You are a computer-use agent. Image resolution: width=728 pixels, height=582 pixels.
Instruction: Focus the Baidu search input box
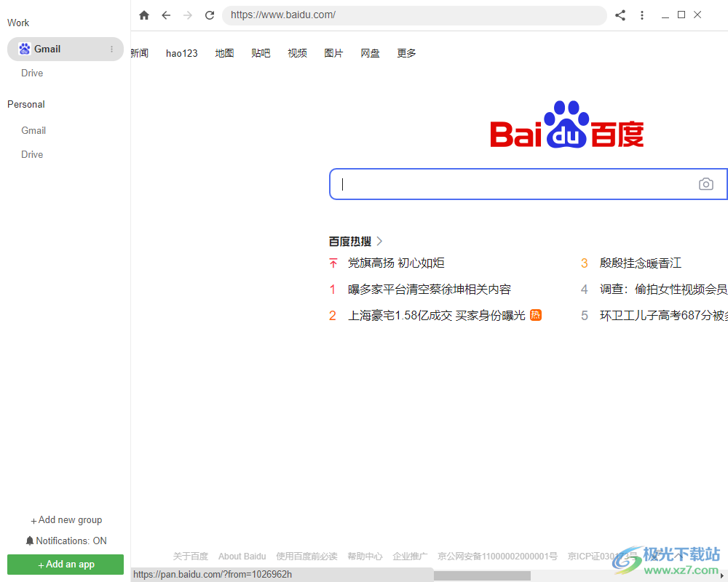(x=529, y=184)
